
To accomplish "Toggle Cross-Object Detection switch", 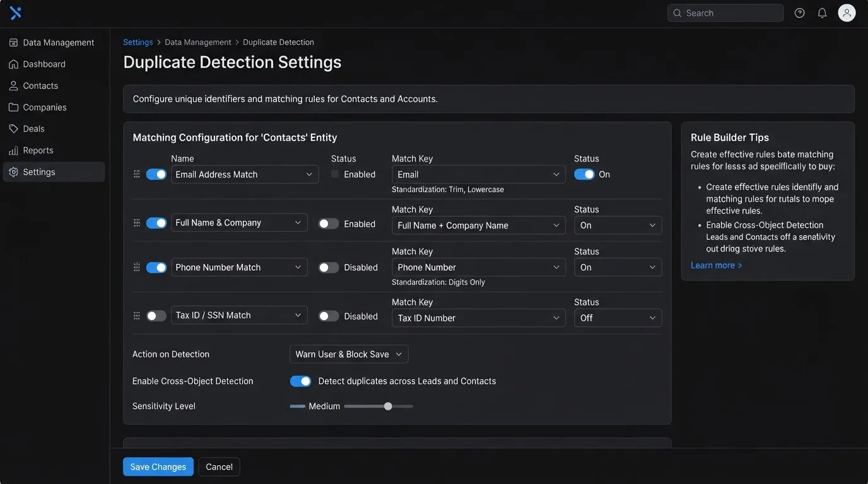I will pos(300,381).
